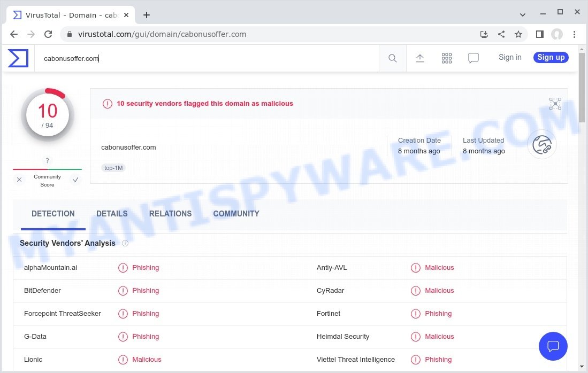Go forward with browser forward arrow
Screen dimensions: 588x373
point(30,34)
